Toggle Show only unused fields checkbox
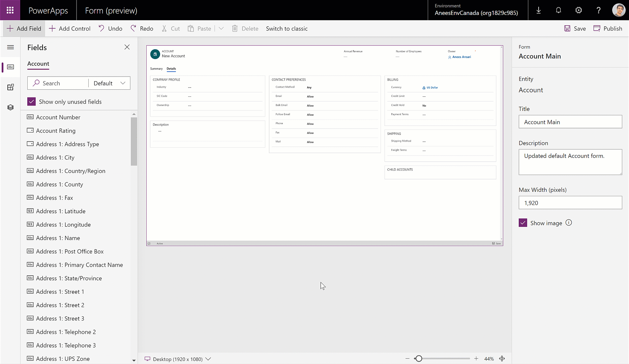 click(x=31, y=101)
